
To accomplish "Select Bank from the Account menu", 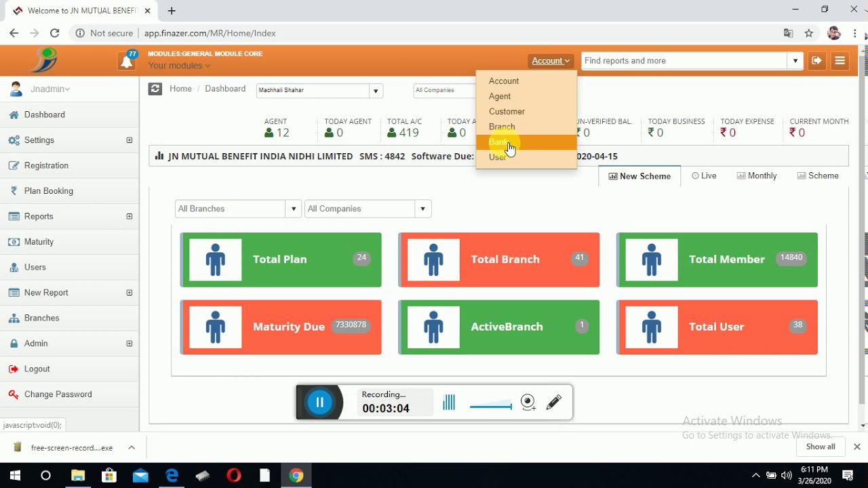I will pyautogui.click(x=498, y=142).
